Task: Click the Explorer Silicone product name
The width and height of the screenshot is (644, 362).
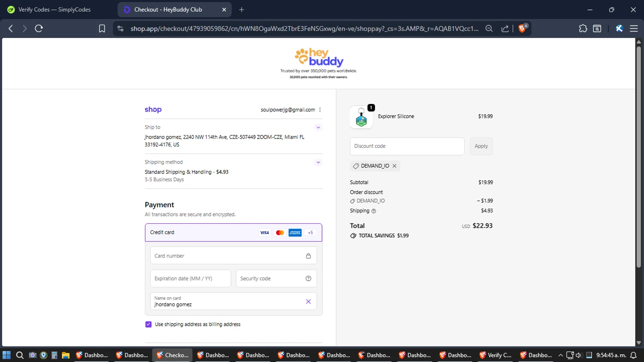Action: click(396, 116)
